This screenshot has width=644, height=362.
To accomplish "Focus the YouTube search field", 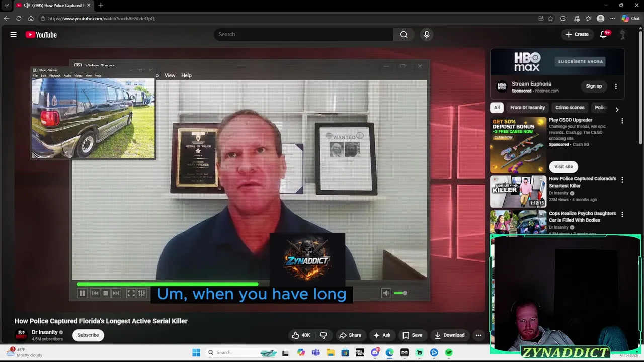I will tap(303, 34).
